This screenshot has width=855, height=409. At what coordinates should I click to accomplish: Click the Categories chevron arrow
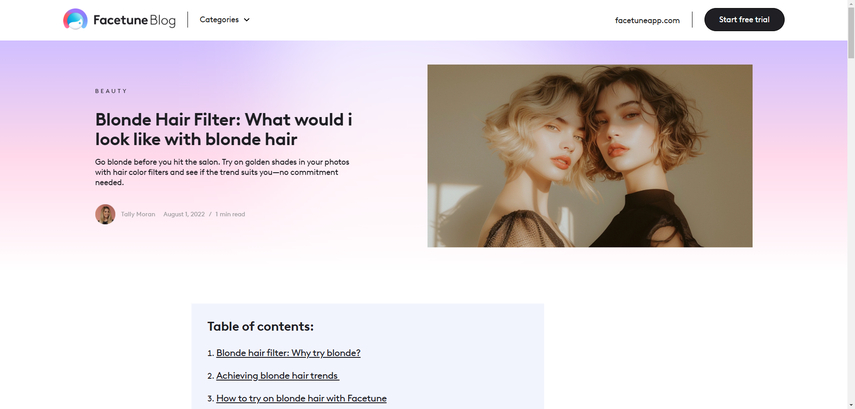246,20
